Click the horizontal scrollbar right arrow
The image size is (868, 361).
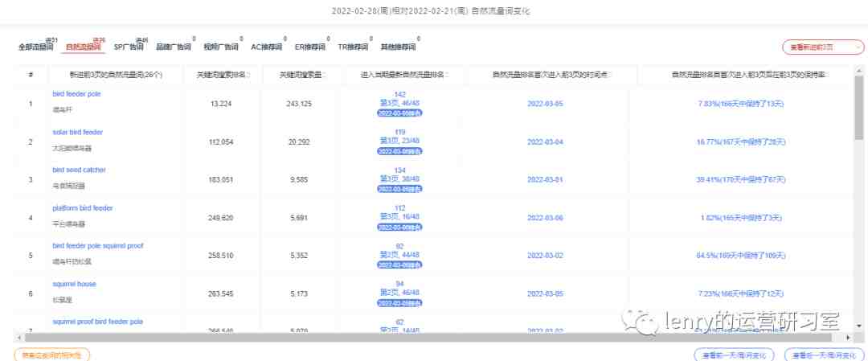coord(848,337)
